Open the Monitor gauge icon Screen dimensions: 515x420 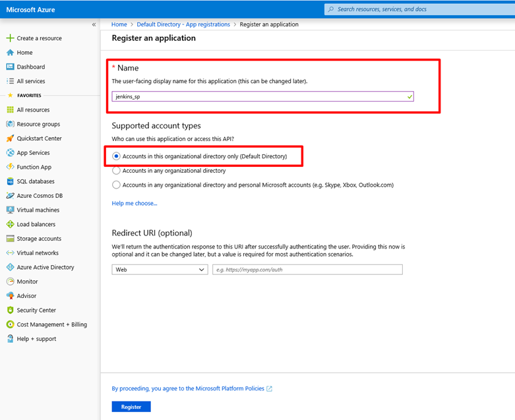(10, 282)
